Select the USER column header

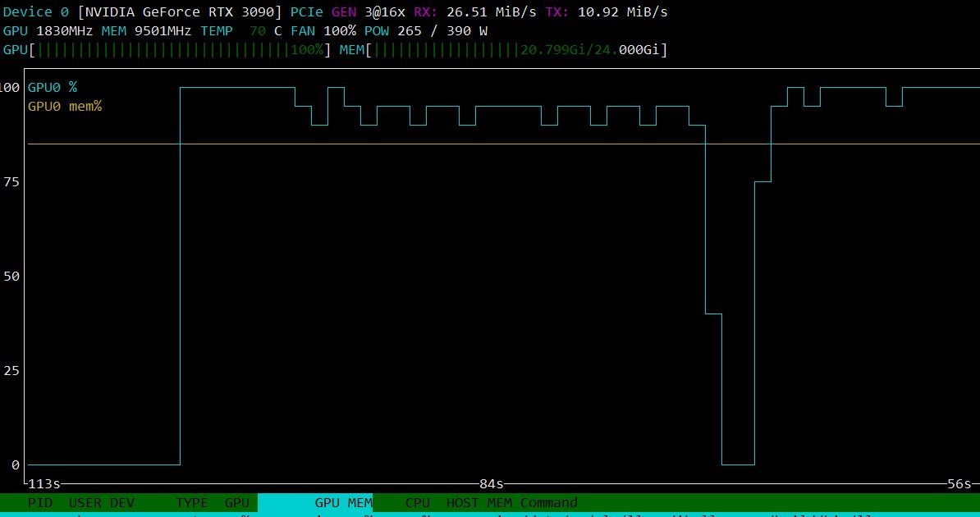coord(85,502)
